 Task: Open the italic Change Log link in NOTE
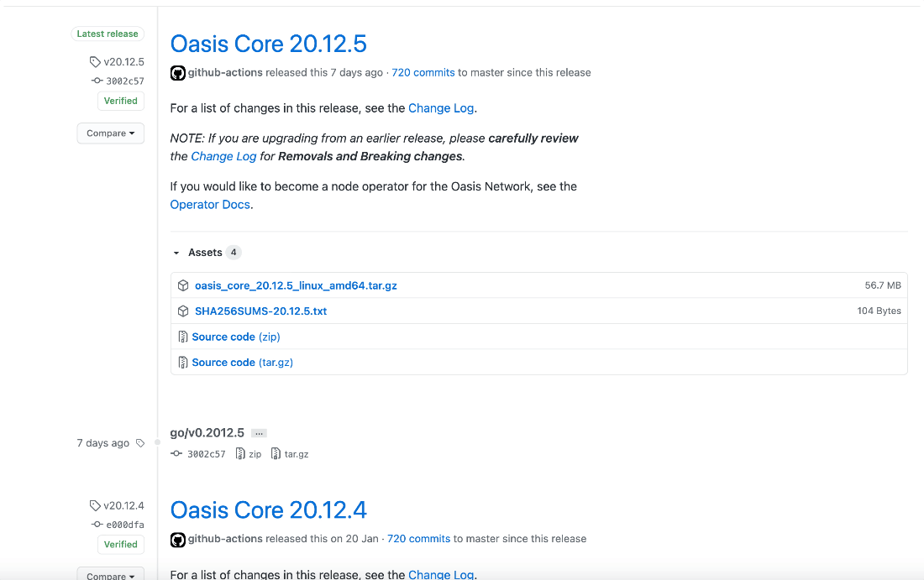223,157
